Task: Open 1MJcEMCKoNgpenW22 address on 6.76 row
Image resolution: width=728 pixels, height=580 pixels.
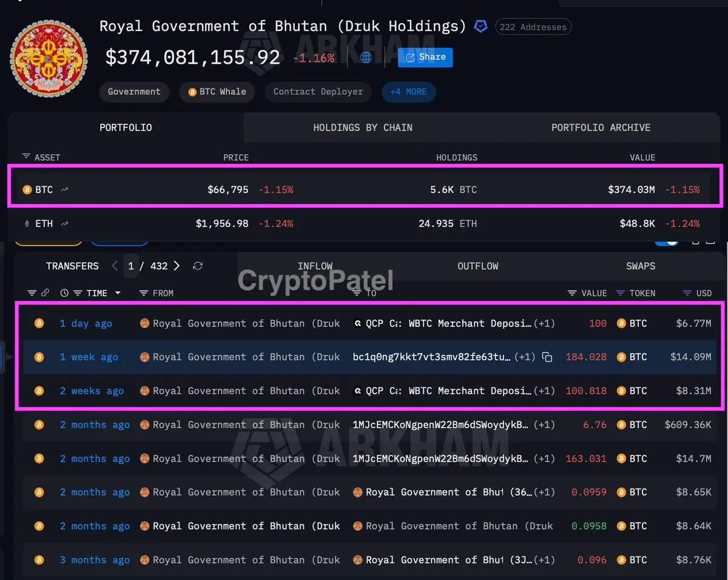Action: click(441, 425)
